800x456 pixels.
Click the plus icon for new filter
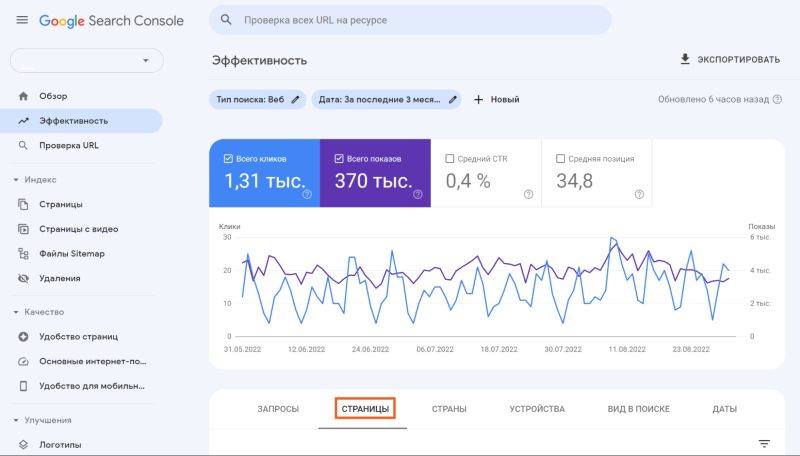[x=478, y=99]
